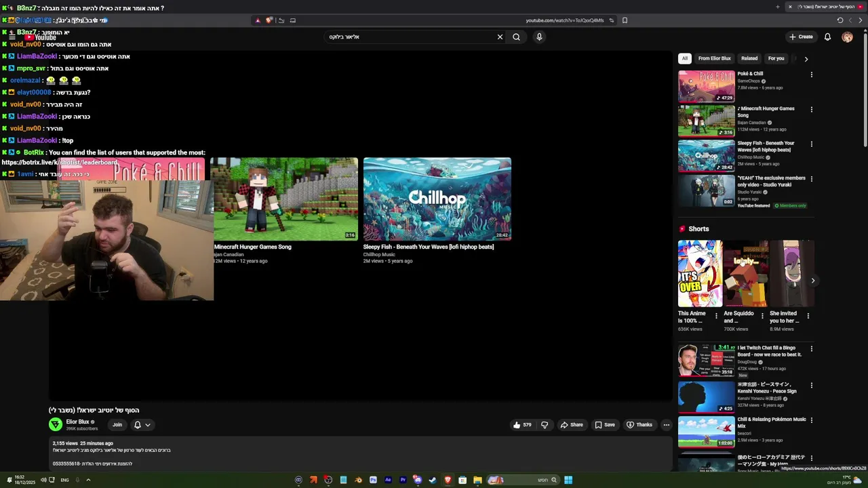This screenshot has height=488, width=868.
Task: Click the Share button
Action: click(572, 425)
